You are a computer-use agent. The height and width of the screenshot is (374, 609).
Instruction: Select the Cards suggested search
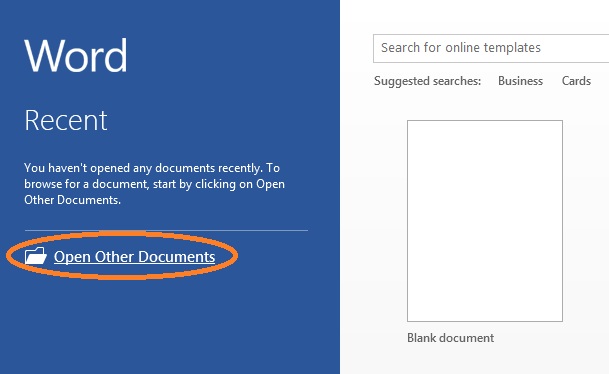576,81
